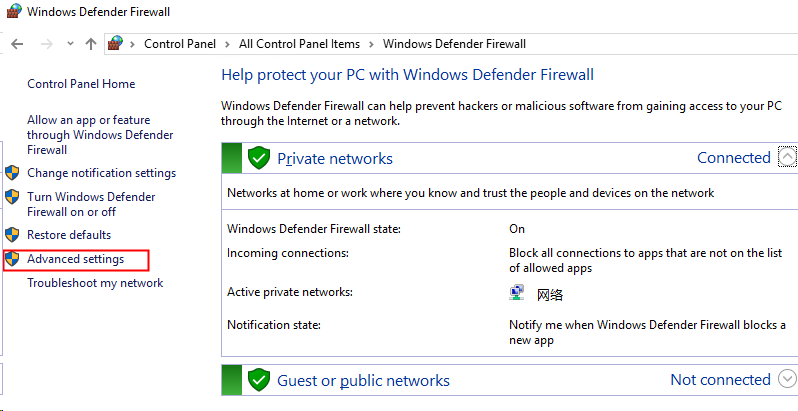Select Control Panel in the breadcrumb path
Image resolution: width=798 pixels, height=411 pixels.
point(180,44)
